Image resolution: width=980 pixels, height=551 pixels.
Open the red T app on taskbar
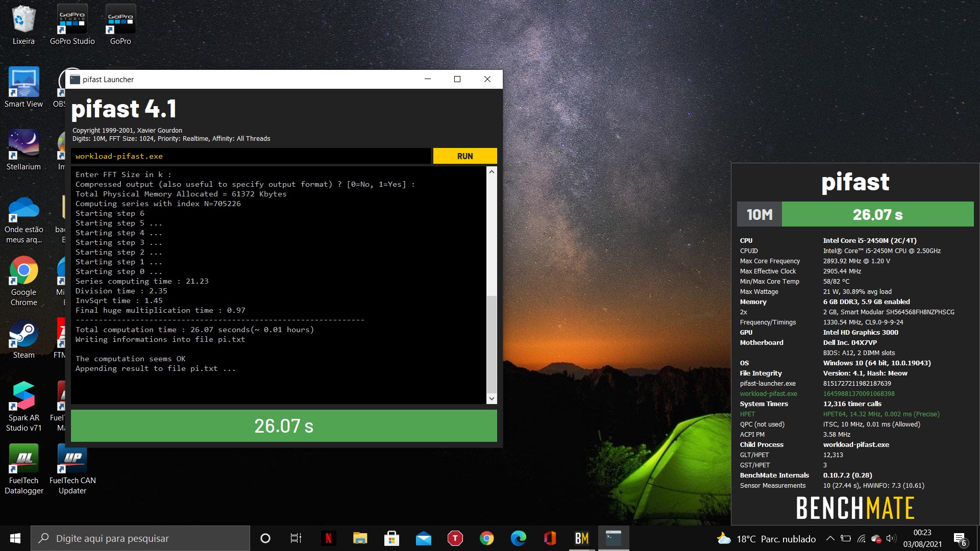click(455, 538)
